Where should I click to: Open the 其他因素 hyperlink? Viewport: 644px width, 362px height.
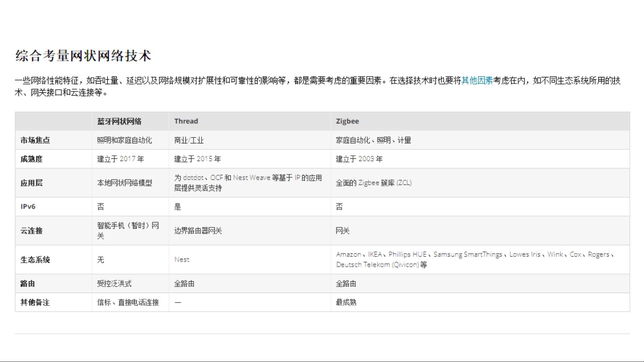pyautogui.click(x=477, y=80)
